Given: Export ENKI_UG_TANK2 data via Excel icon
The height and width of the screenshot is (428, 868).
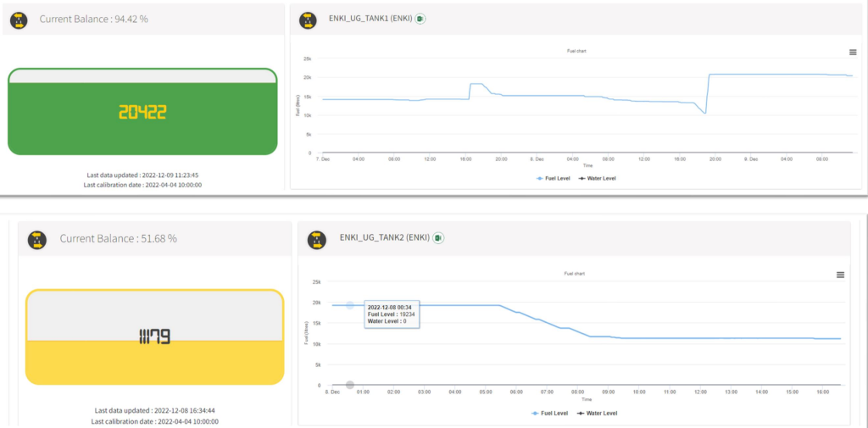Looking at the screenshot, I should pyautogui.click(x=438, y=239).
